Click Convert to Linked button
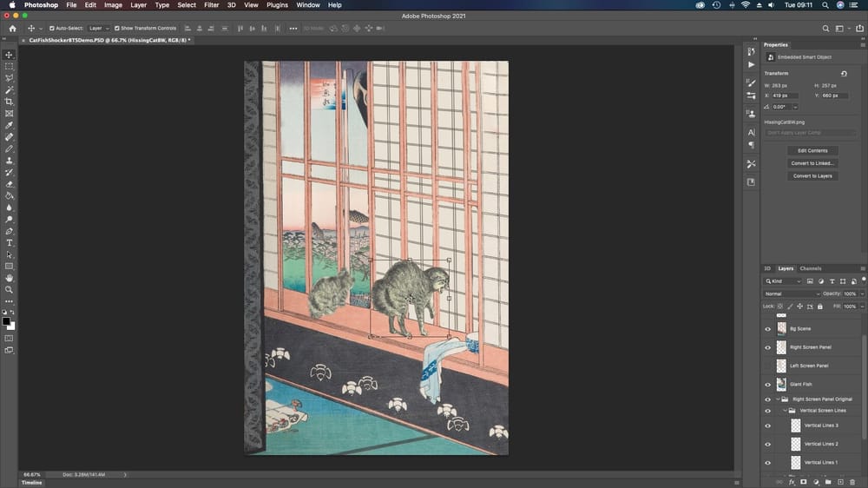This screenshot has height=488, width=868. [x=812, y=163]
